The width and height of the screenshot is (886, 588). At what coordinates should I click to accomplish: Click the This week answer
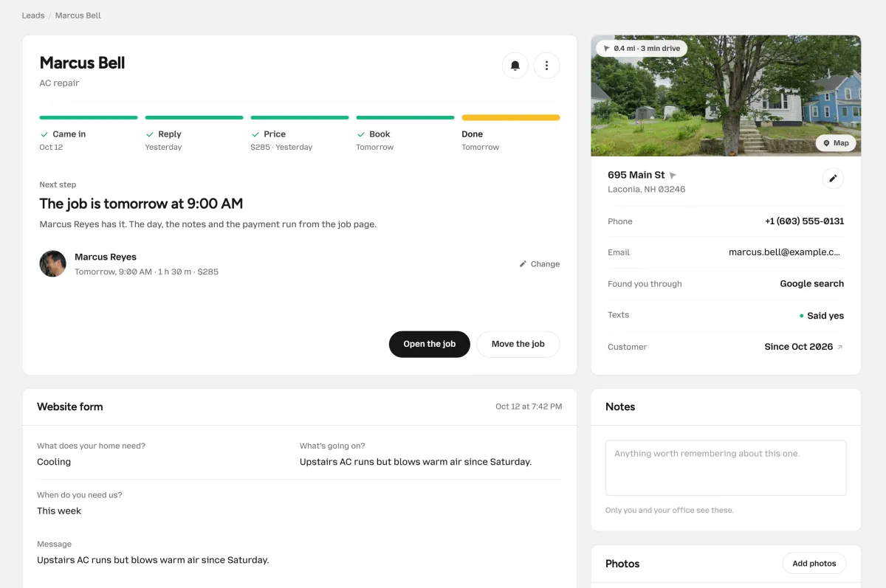(x=59, y=511)
